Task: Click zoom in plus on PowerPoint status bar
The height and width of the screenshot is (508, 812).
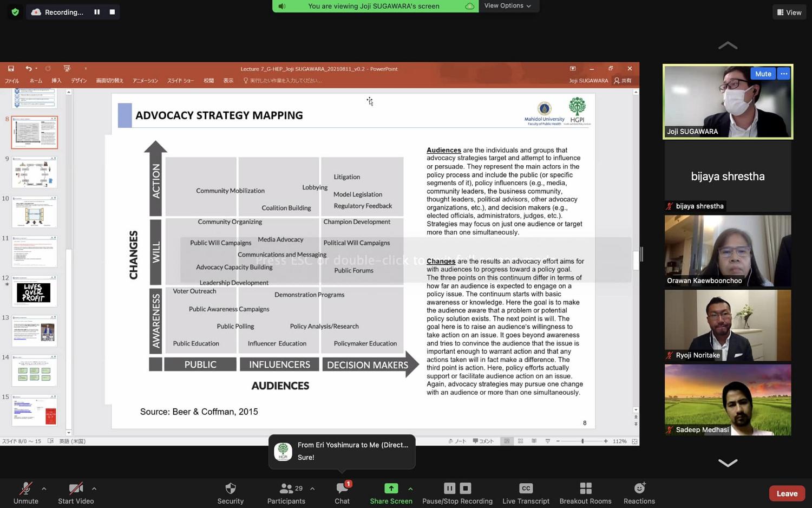Action: pos(606,441)
